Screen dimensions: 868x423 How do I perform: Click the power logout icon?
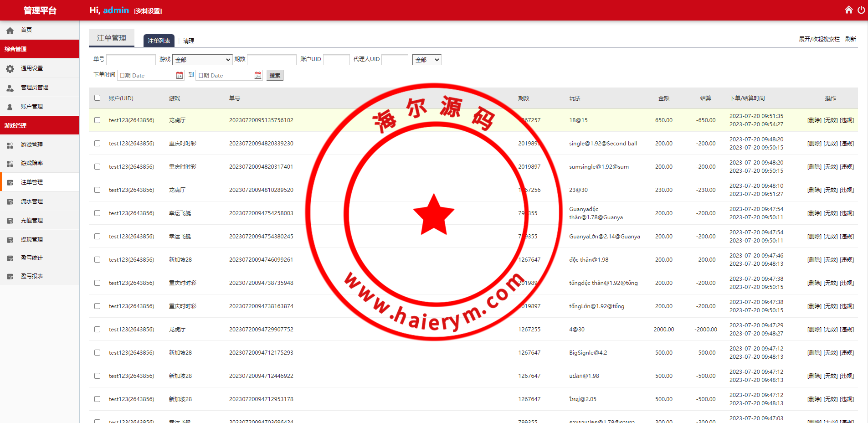861,10
